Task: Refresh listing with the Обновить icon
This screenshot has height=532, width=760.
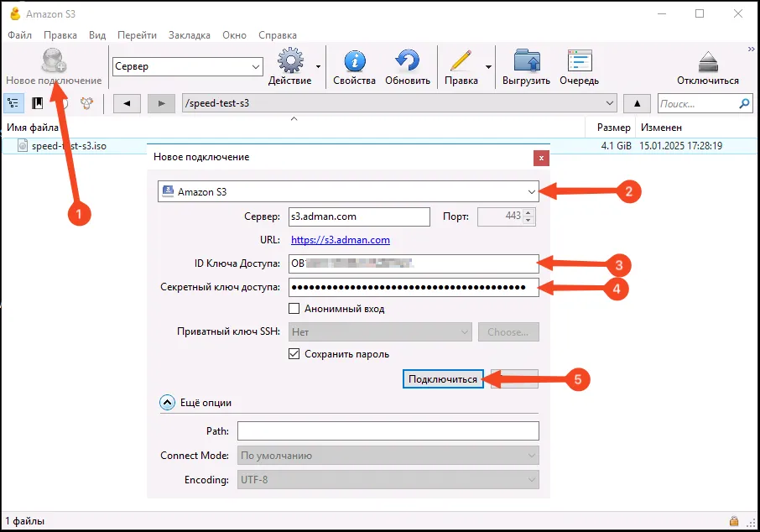Action: (x=407, y=61)
